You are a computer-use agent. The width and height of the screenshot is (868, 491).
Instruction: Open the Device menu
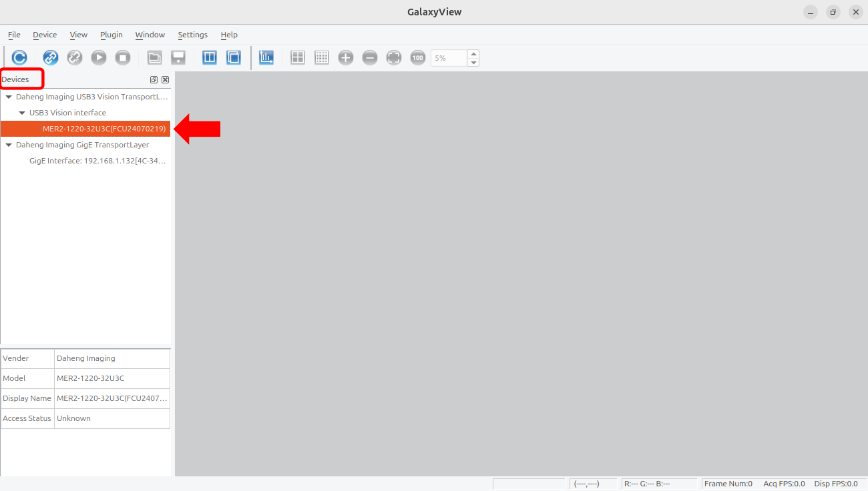pos(45,35)
